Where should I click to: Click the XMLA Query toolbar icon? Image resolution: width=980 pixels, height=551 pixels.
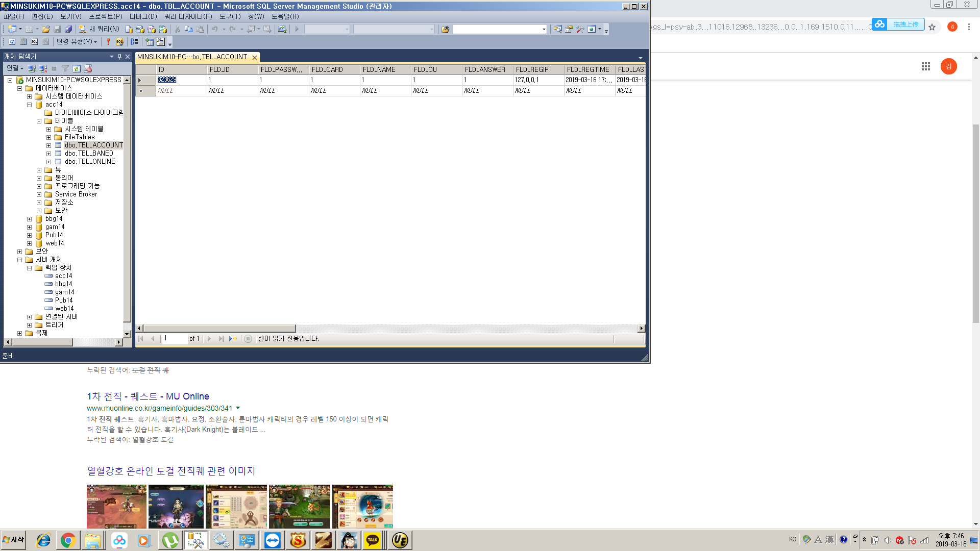click(163, 29)
